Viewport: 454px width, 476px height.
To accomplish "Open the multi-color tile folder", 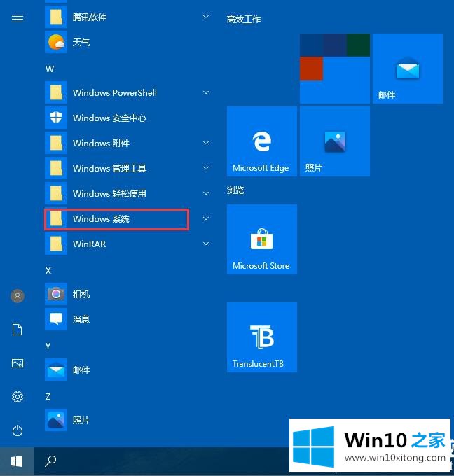I will pyautogui.click(x=335, y=69).
